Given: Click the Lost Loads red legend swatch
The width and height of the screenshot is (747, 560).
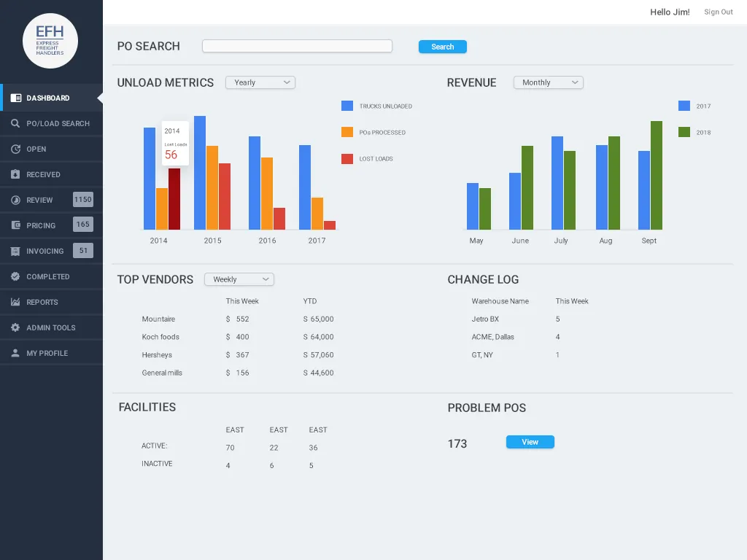Looking at the screenshot, I should tap(347, 158).
